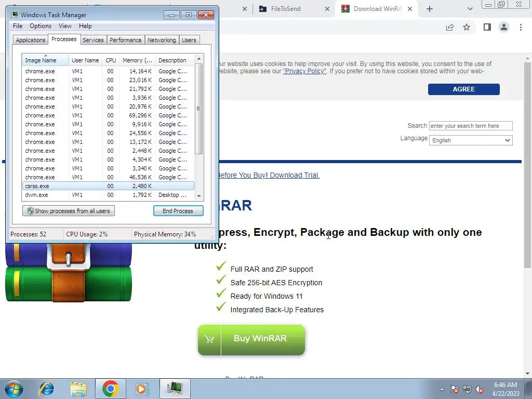The image size is (532, 399).
Task: Sort processes by Memory column header
Action: pyautogui.click(x=137, y=60)
